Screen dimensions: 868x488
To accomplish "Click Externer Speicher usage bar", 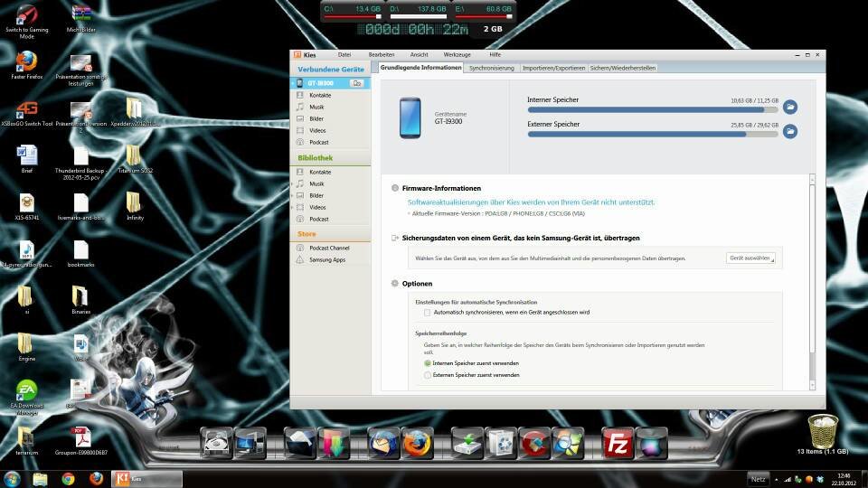I will 653,134.
